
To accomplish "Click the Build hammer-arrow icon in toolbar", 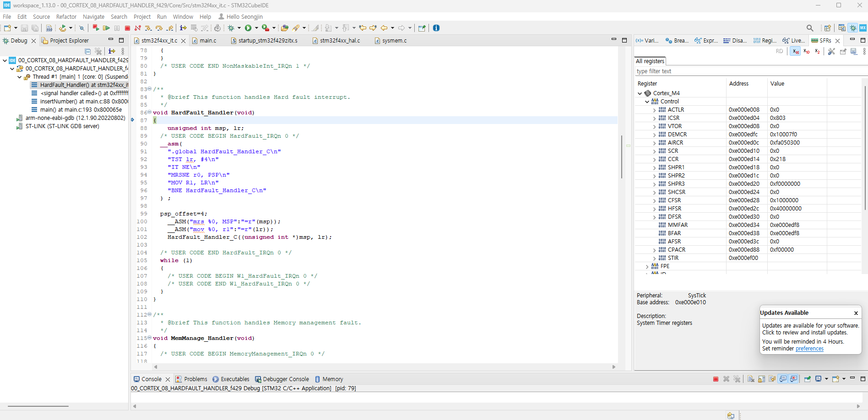I will click(x=63, y=28).
